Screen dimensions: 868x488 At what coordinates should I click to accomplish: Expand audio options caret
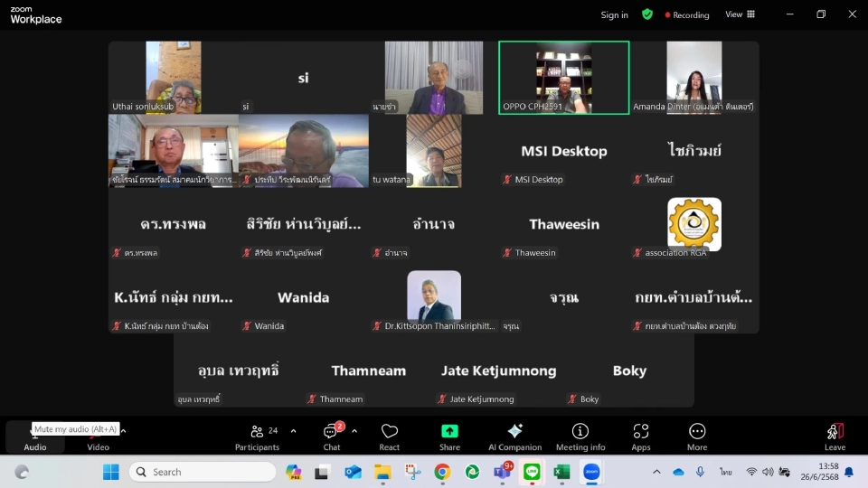(x=123, y=431)
